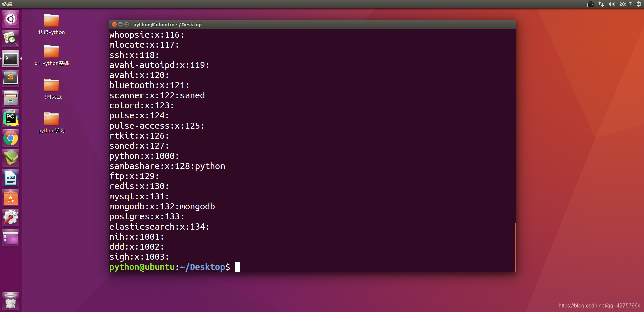Image resolution: width=644 pixels, height=312 pixels.
Task: Click the line pulse:x:124:
Action: point(139,115)
